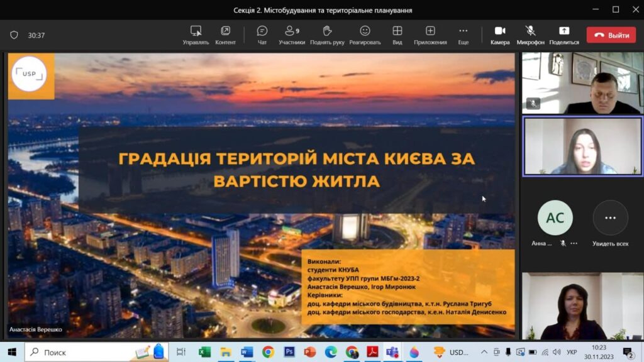Toggle the Камера on or off
The width and height of the screenshot is (644, 362).
500,35
